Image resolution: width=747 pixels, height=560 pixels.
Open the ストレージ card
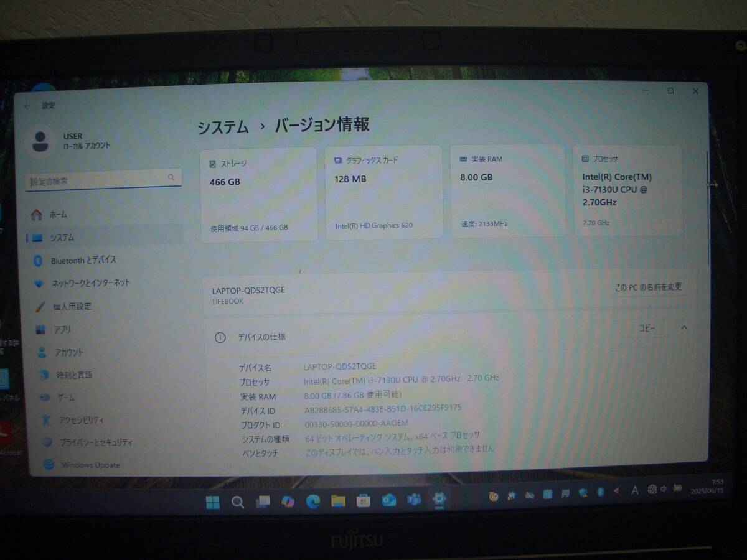(258, 195)
